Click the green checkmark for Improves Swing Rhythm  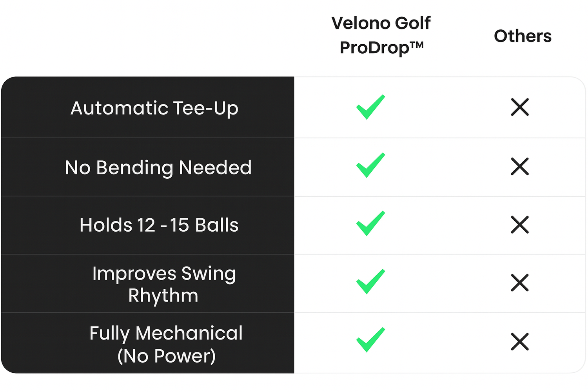click(x=370, y=282)
